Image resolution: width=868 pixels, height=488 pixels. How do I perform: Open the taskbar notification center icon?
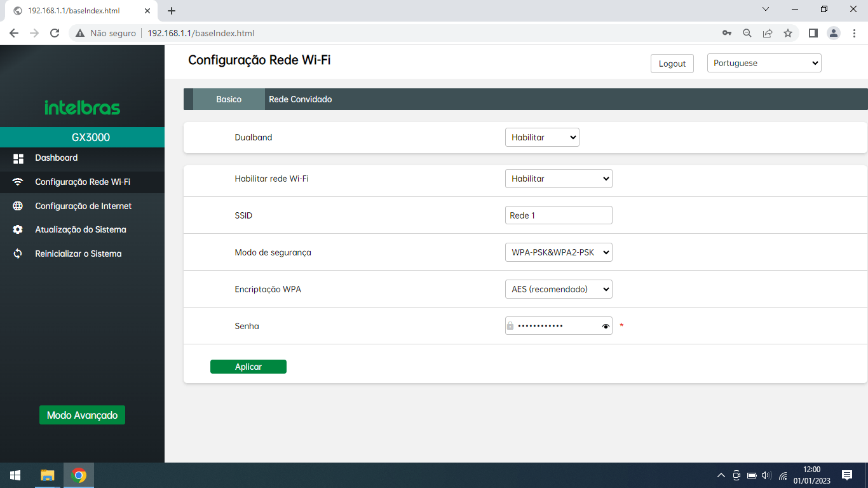(847, 475)
